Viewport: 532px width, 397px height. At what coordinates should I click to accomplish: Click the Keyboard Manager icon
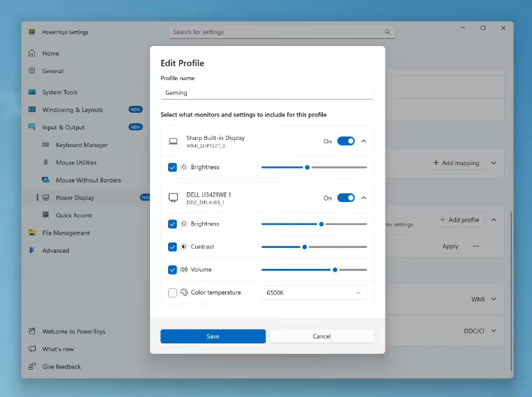coord(46,145)
